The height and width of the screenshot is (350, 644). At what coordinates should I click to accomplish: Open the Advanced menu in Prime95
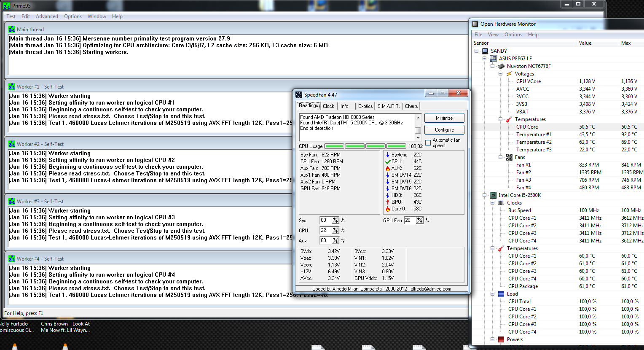[x=47, y=16]
